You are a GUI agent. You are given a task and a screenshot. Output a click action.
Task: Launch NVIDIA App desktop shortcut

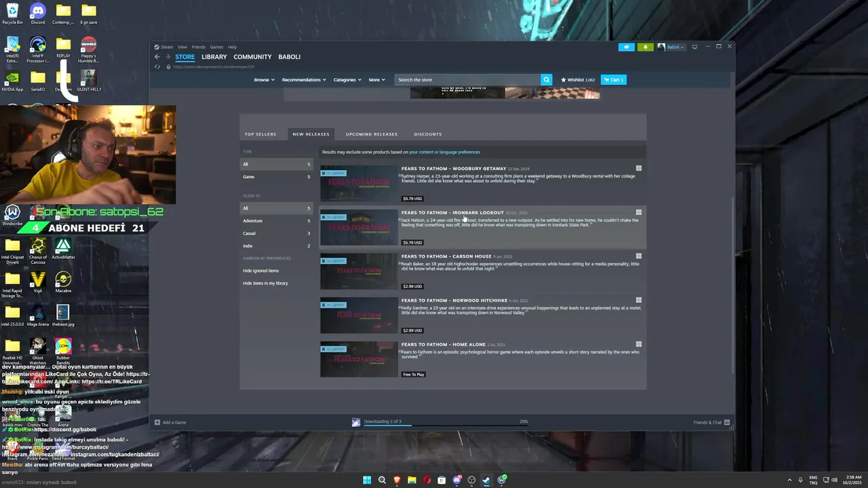click(12, 81)
